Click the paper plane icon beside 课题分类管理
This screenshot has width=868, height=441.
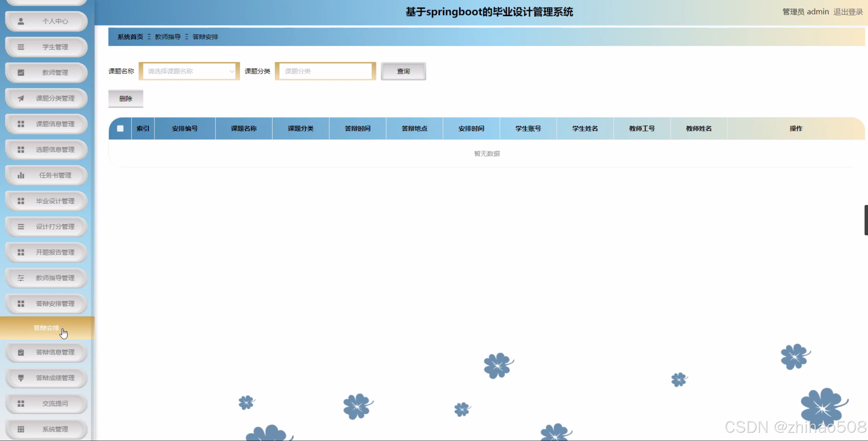point(21,98)
